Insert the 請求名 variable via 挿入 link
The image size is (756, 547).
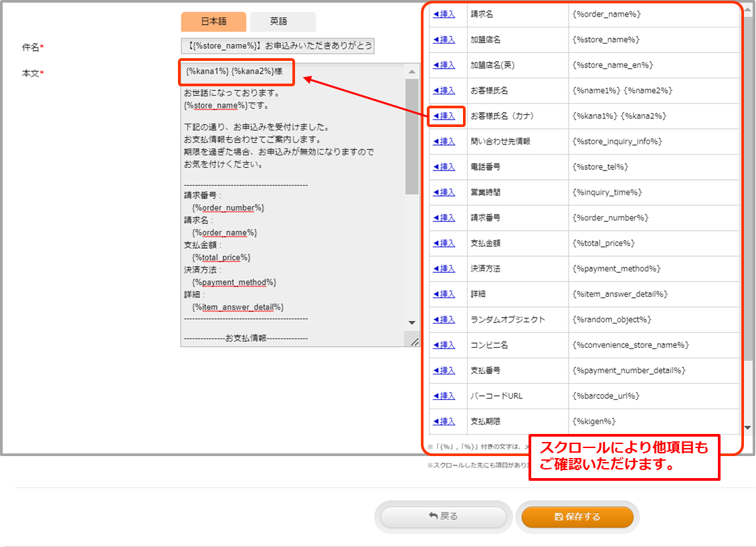coord(444,14)
